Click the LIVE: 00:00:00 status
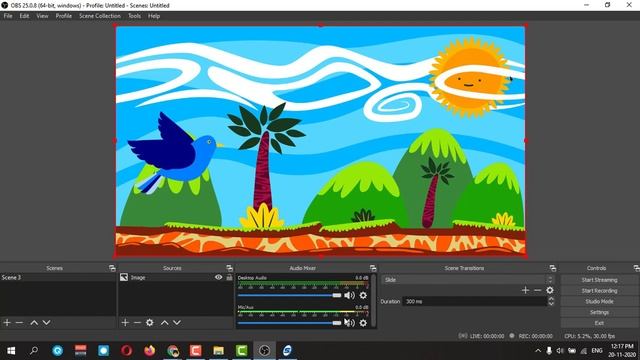 [x=487, y=336]
